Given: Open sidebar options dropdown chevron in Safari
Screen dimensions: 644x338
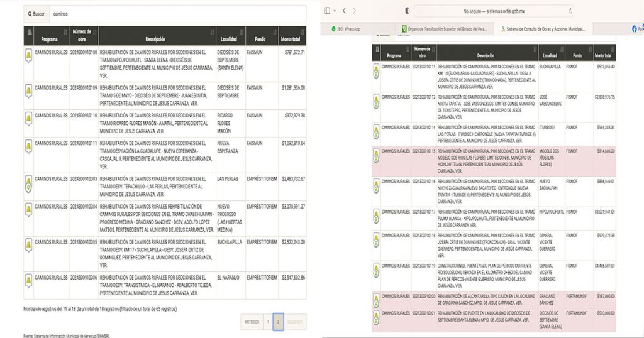Looking at the screenshot, I should [335, 11].
